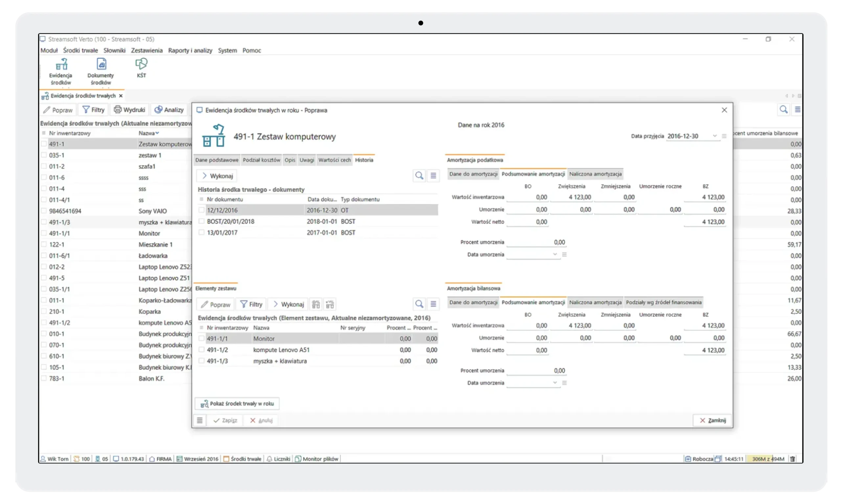The image size is (841, 504).
Task: Switch to the Dane podstawowe tab
Action: [217, 160]
